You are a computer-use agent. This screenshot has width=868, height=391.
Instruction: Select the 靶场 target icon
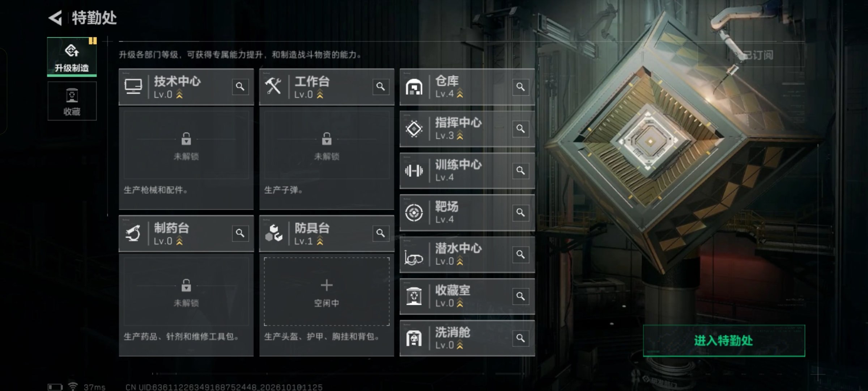click(x=414, y=213)
